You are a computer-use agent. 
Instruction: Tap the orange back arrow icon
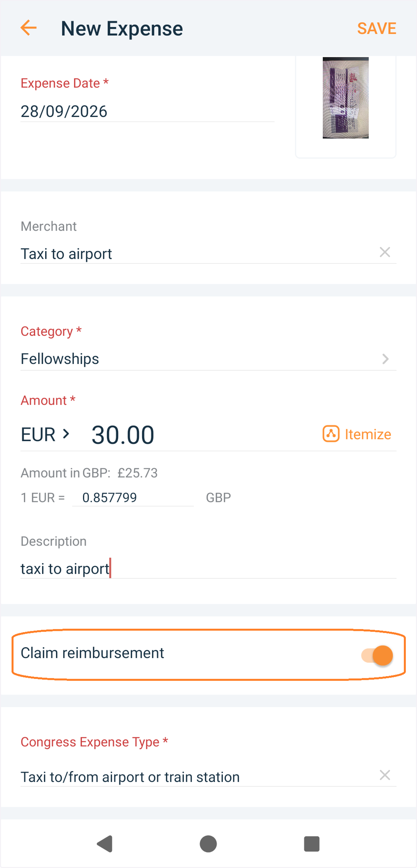pyautogui.click(x=28, y=28)
